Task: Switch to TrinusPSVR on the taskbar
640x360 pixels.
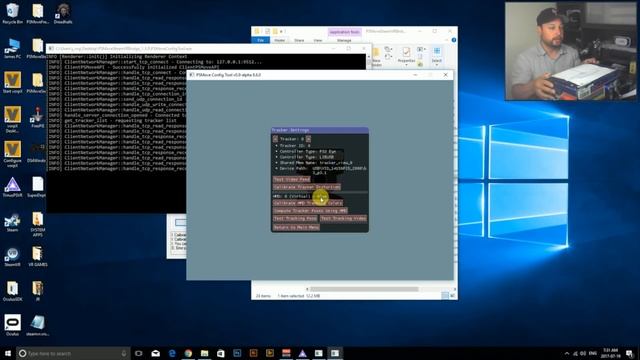Action: (x=302, y=353)
